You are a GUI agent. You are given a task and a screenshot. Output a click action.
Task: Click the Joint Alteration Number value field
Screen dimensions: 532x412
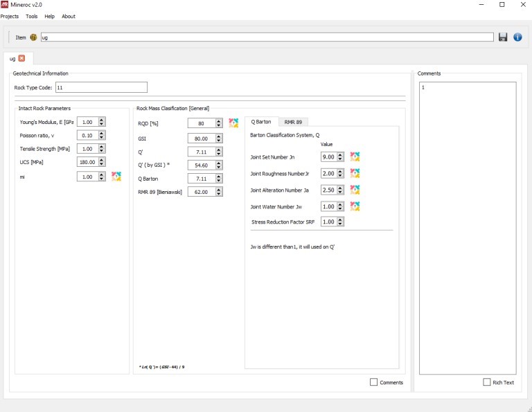click(x=329, y=190)
